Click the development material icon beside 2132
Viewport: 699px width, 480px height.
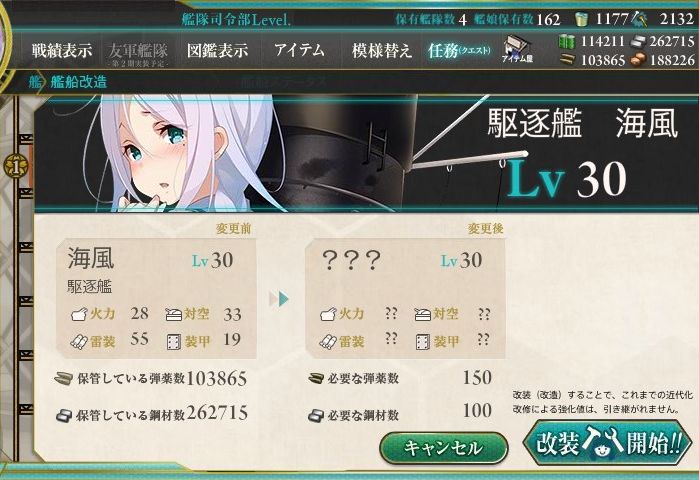tap(640, 19)
